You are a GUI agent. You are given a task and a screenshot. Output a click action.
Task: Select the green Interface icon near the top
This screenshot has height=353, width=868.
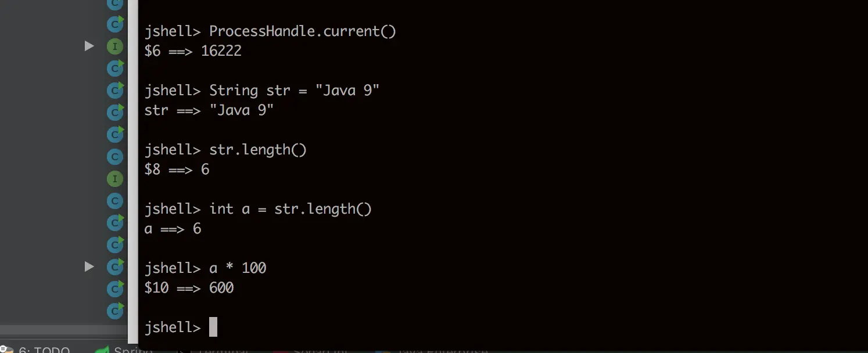tap(115, 46)
